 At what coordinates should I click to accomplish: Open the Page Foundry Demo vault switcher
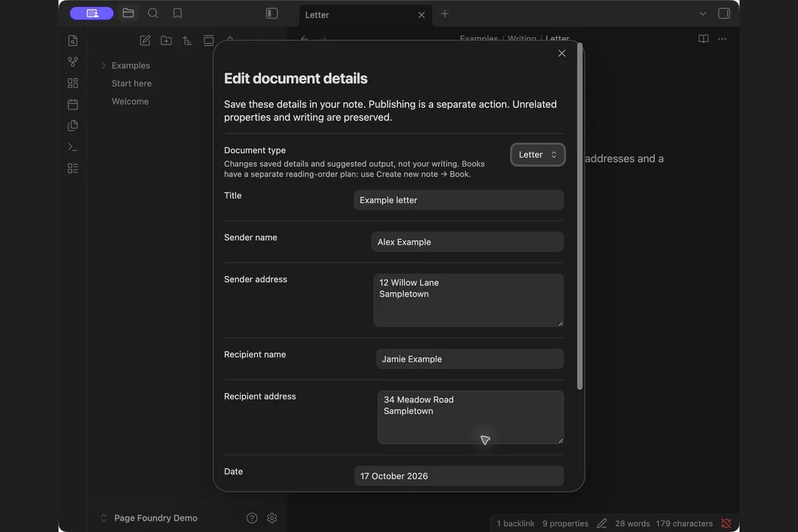coord(149,518)
